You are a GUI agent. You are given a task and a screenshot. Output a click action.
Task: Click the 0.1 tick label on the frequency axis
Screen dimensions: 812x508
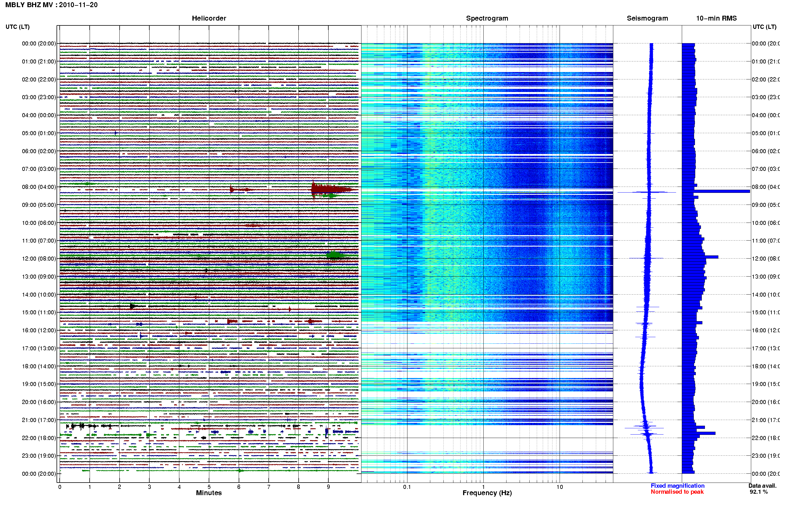tap(407, 487)
